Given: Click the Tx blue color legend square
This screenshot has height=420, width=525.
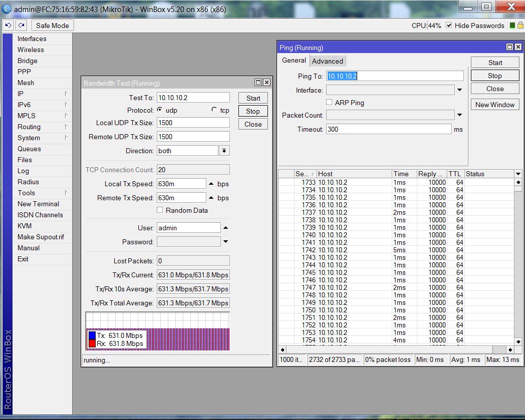Looking at the screenshot, I should tap(92, 335).
